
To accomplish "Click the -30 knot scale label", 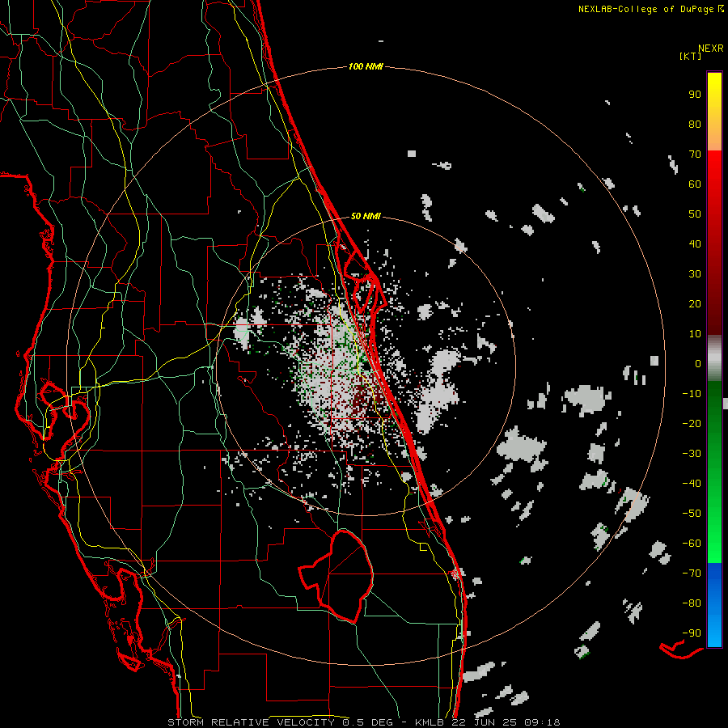I will pyautogui.click(x=692, y=454).
